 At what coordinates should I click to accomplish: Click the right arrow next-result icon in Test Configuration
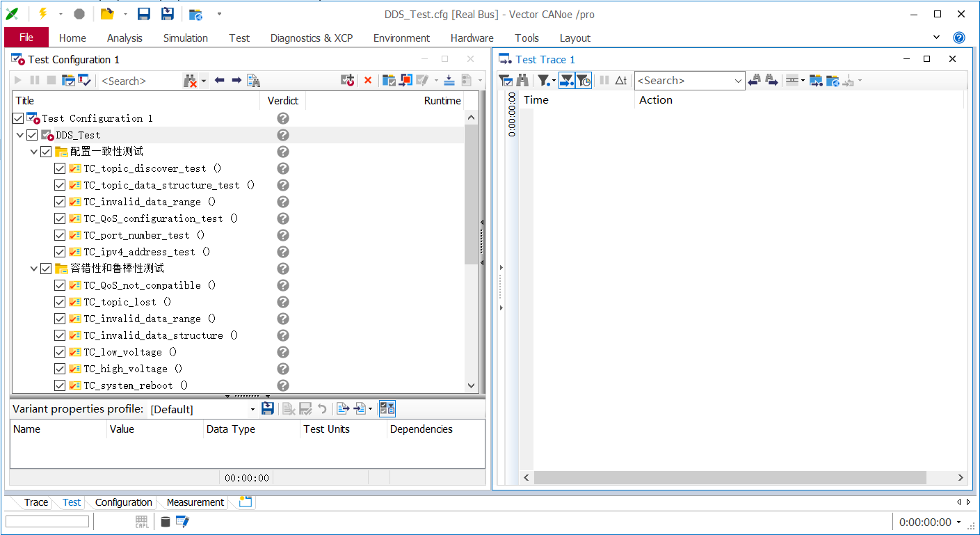point(236,81)
